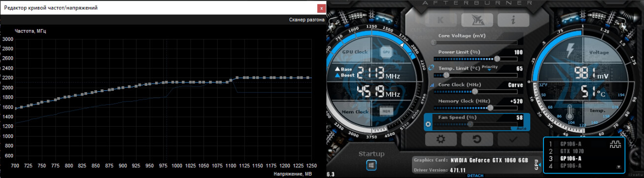
Task: Open the information (i) button
Action: coord(513,20)
